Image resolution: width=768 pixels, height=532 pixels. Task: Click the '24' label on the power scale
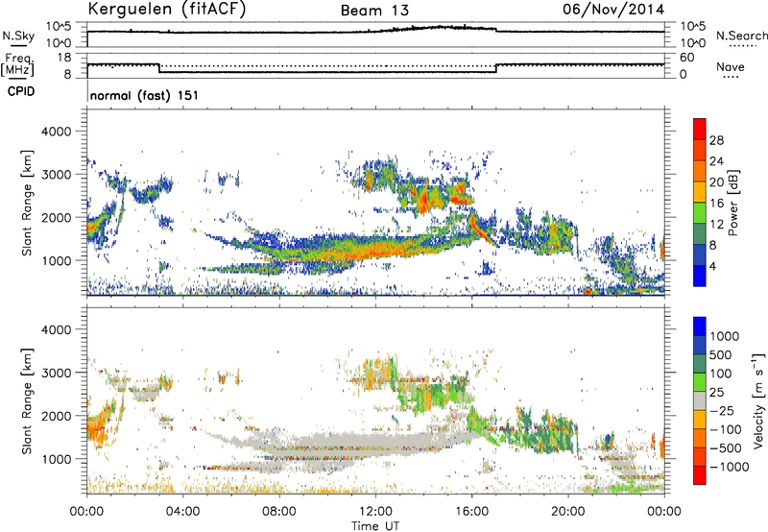[x=716, y=161]
